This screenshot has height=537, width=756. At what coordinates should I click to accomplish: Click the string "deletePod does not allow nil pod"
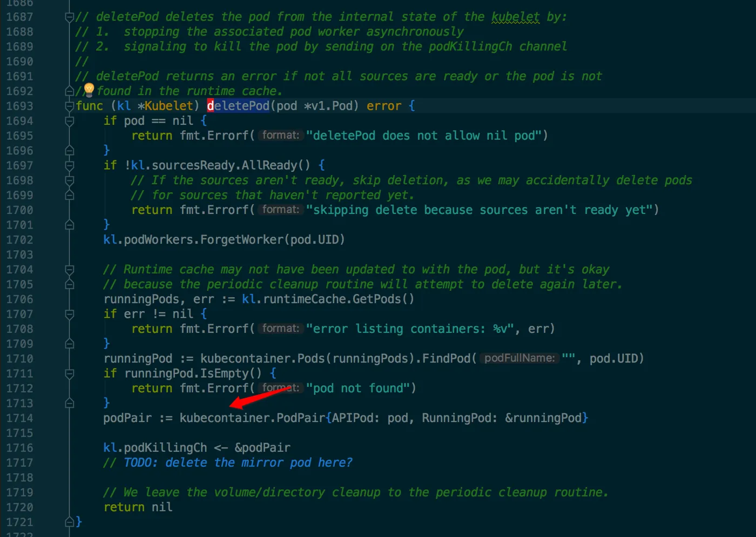pyautogui.click(x=424, y=136)
